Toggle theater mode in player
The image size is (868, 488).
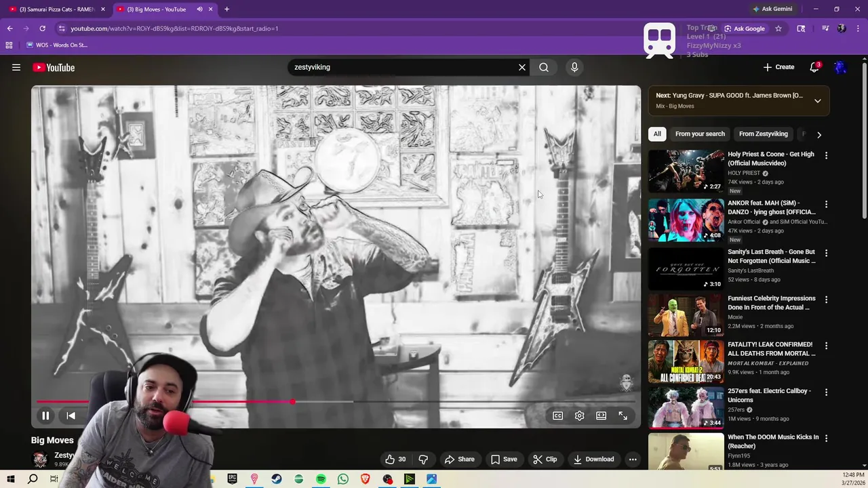click(x=601, y=415)
